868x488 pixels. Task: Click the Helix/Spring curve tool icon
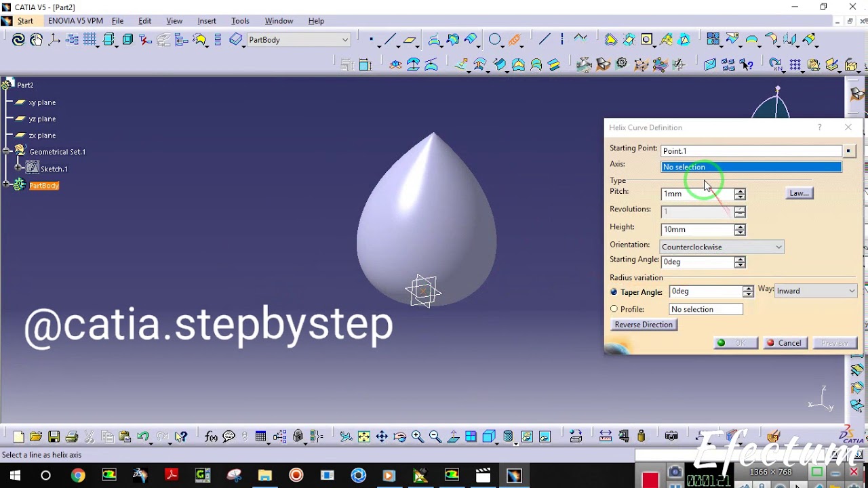click(515, 40)
